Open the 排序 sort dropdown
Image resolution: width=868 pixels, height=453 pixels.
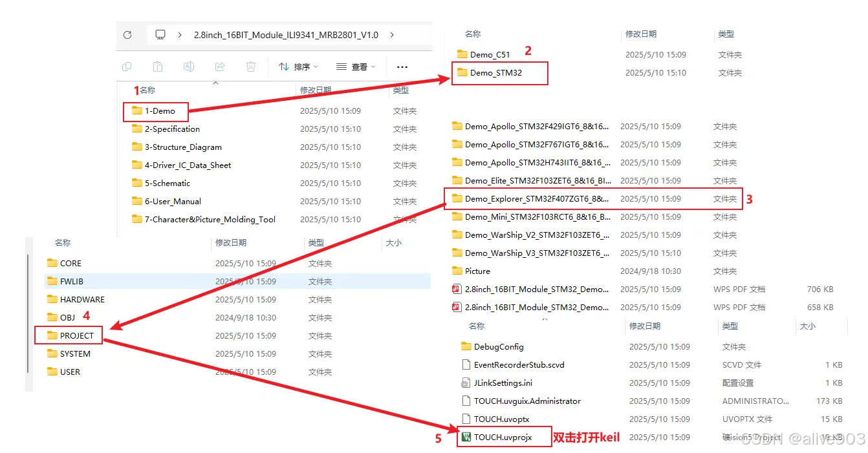[298, 67]
